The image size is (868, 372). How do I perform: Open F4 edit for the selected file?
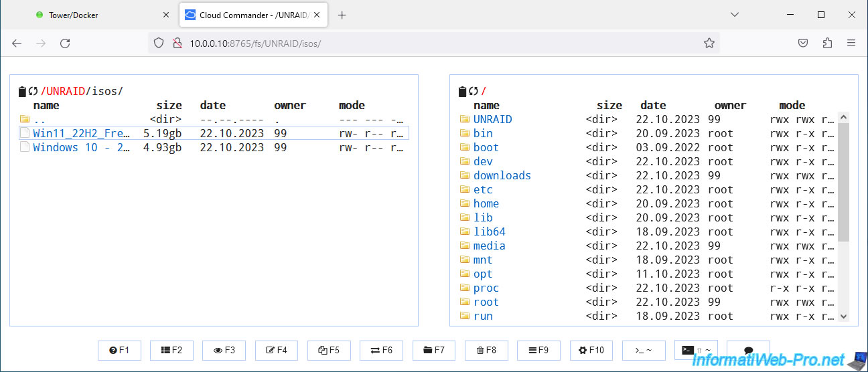(x=277, y=350)
